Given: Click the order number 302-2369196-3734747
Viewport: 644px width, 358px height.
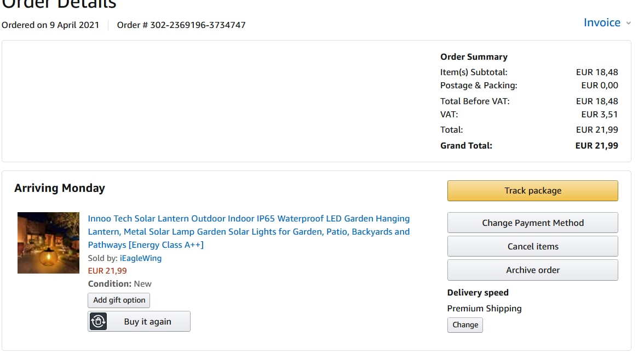Looking at the screenshot, I should point(198,25).
